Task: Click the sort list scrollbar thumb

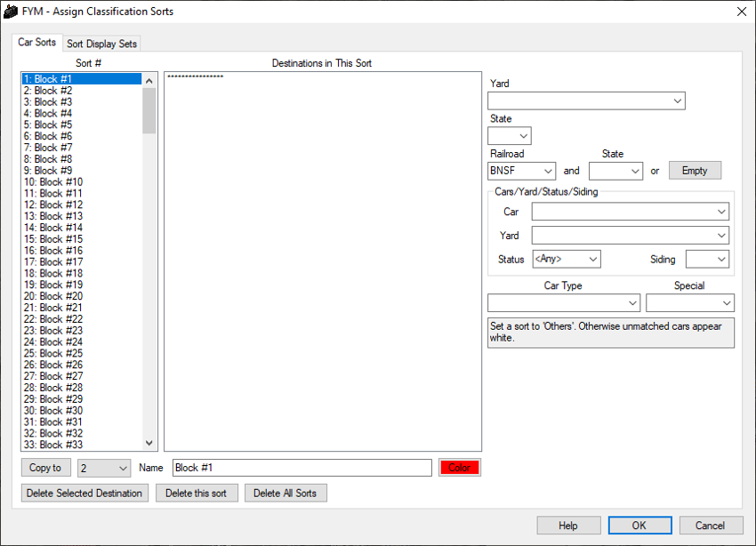Action: (149, 110)
